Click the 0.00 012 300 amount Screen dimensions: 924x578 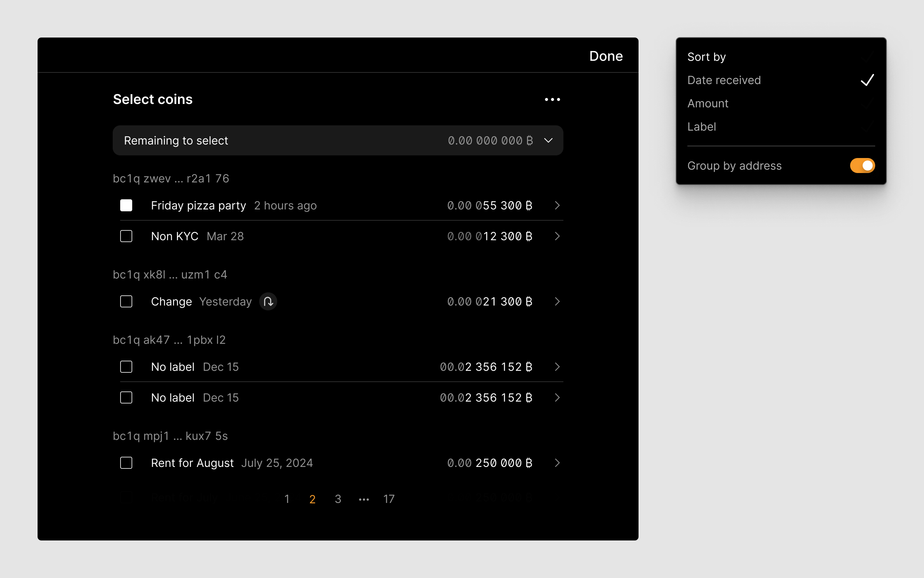[x=489, y=236]
